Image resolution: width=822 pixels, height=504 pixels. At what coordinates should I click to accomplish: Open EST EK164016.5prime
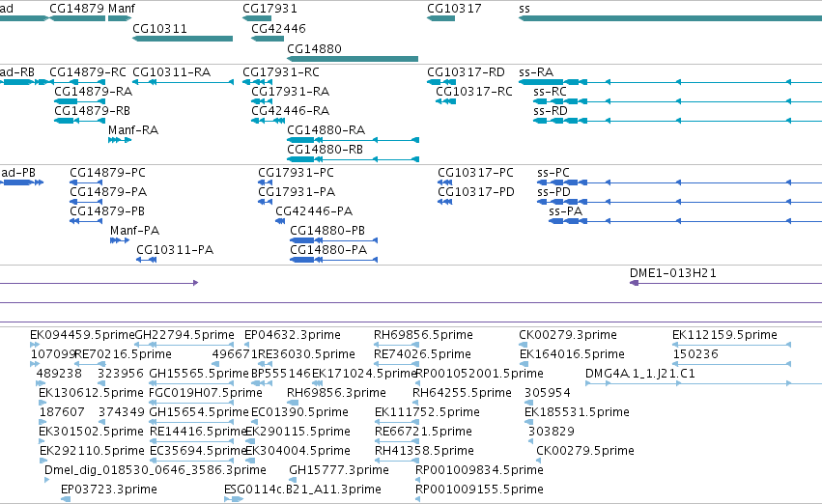[572, 354]
